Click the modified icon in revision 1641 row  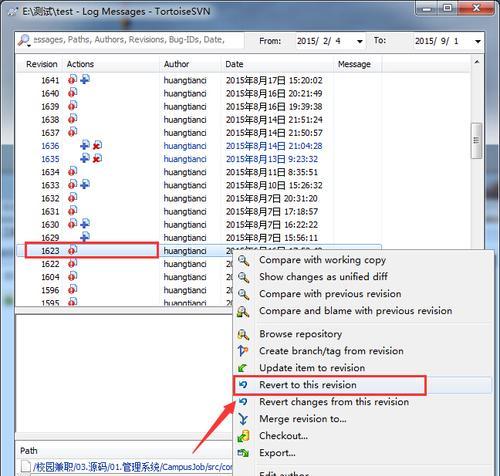click(x=72, y=80)
